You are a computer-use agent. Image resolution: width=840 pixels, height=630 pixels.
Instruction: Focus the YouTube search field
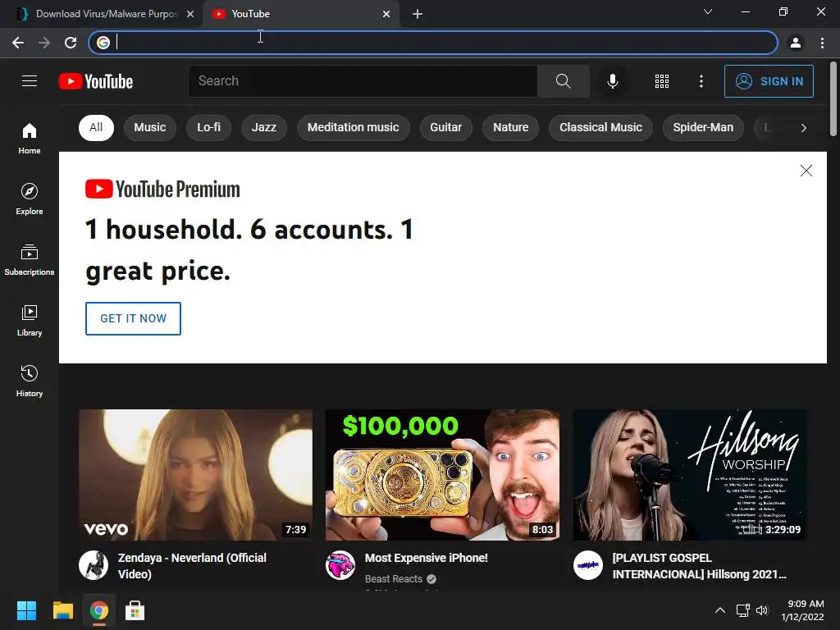pos(363,81)
